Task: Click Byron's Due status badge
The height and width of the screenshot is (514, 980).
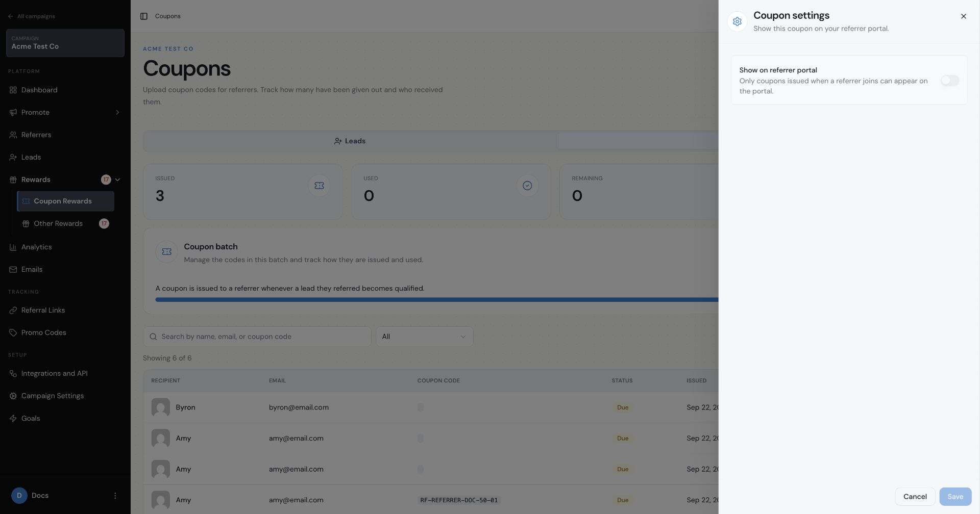Action: click(x=622, y=407)
